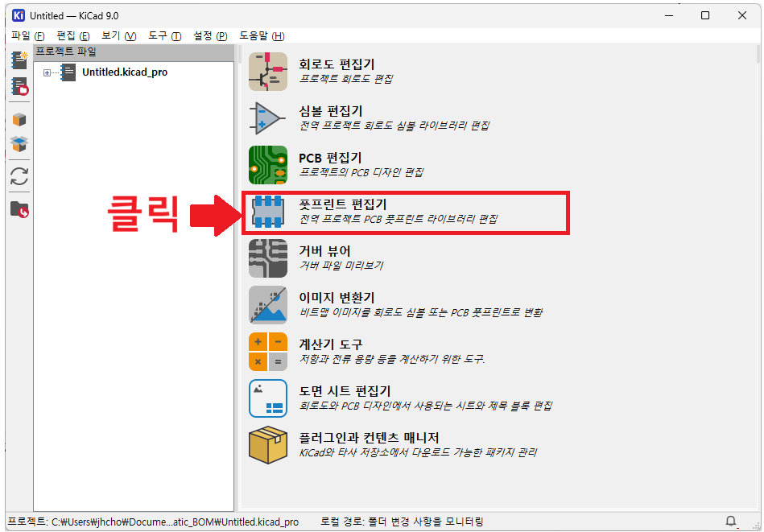Click the 프로젝트 회로도 편집 description

[345, 79]
